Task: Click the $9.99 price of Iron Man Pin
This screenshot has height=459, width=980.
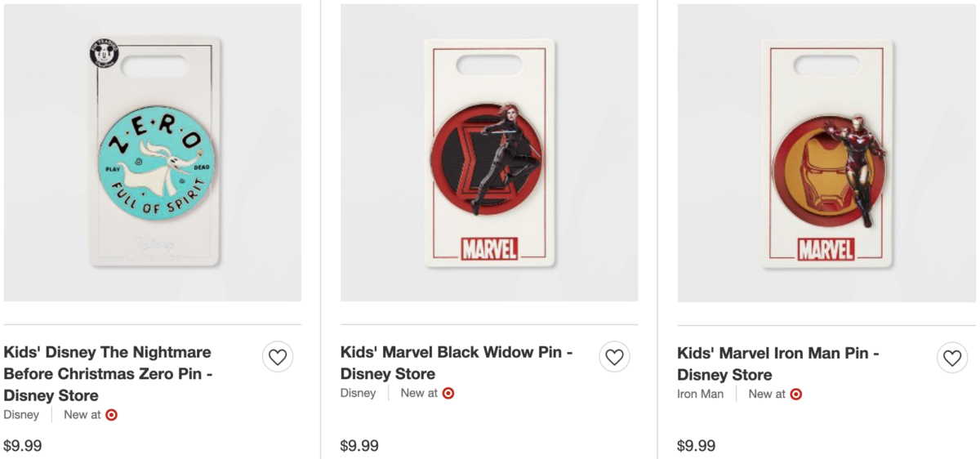Action: coord(696,446)
